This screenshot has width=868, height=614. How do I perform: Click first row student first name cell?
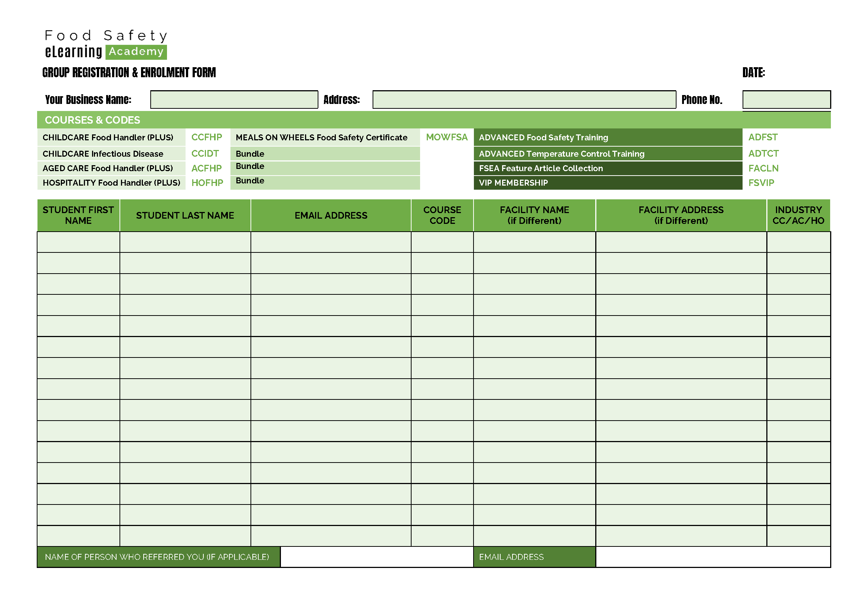tap(78, 242)
